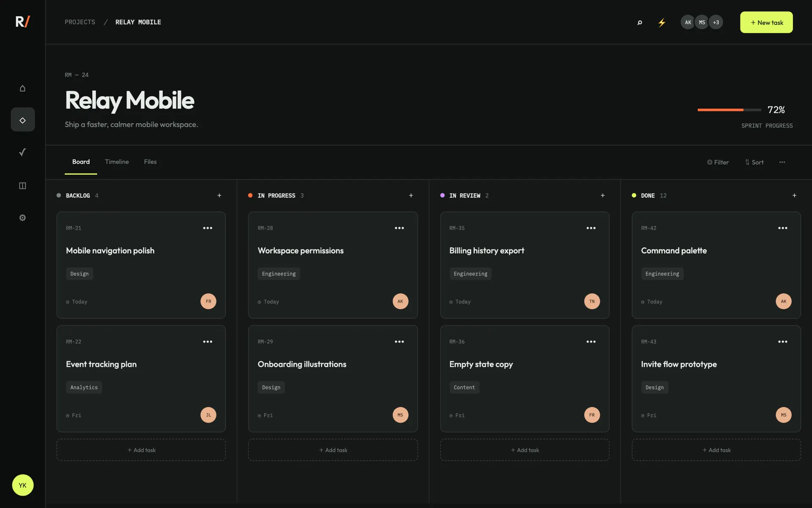Click the Relay R/ logo

click(22, 22)
